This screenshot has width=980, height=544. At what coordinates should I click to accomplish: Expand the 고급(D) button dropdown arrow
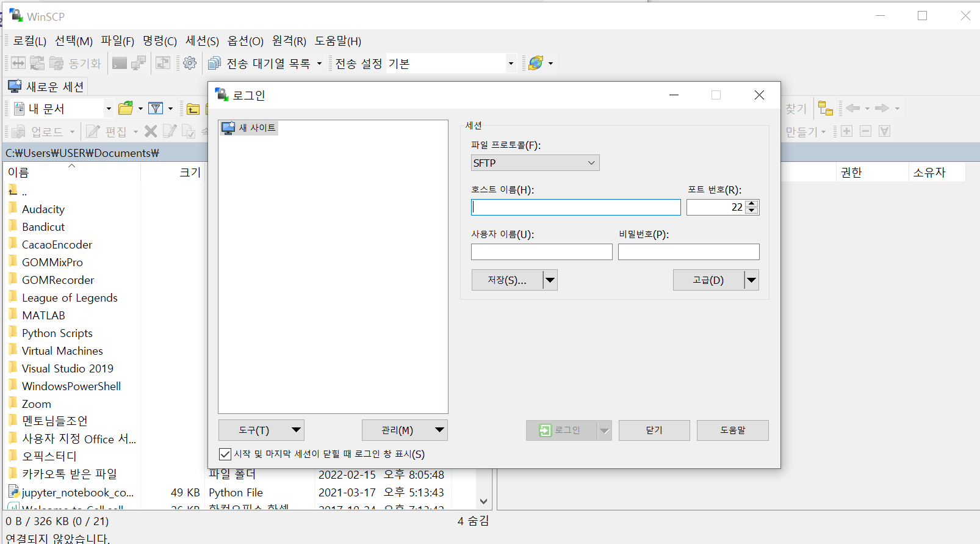(x=752, y=280)
